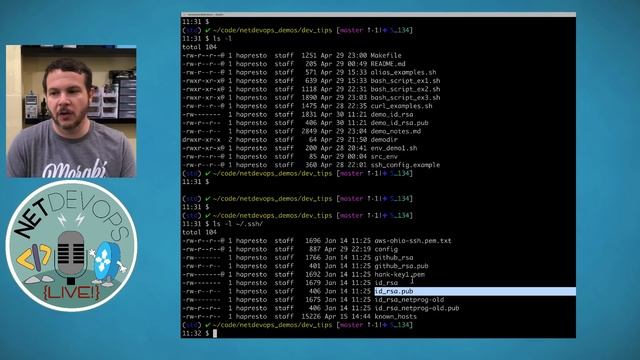Click the 15226 file size for known_hosts

[311, 316]
